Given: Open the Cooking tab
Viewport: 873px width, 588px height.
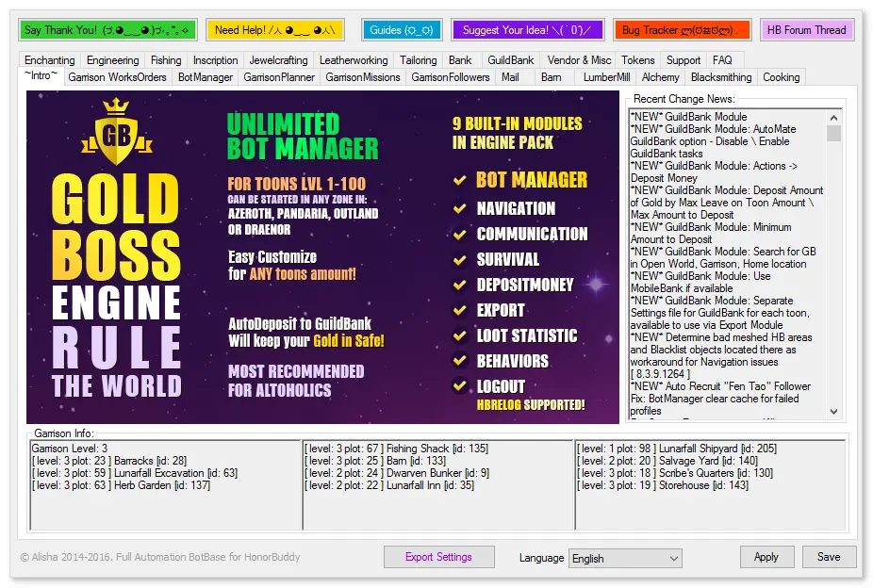Looking at the screenshot, I should 782,77.
